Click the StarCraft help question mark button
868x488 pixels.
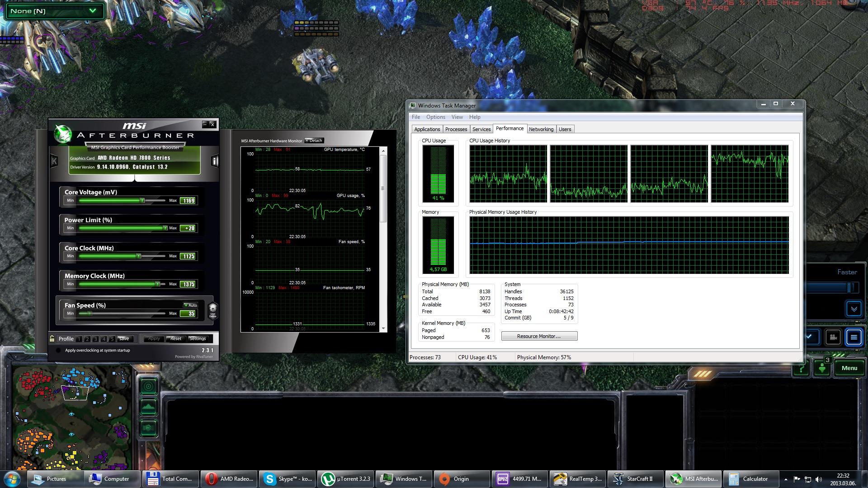point(801,369)
